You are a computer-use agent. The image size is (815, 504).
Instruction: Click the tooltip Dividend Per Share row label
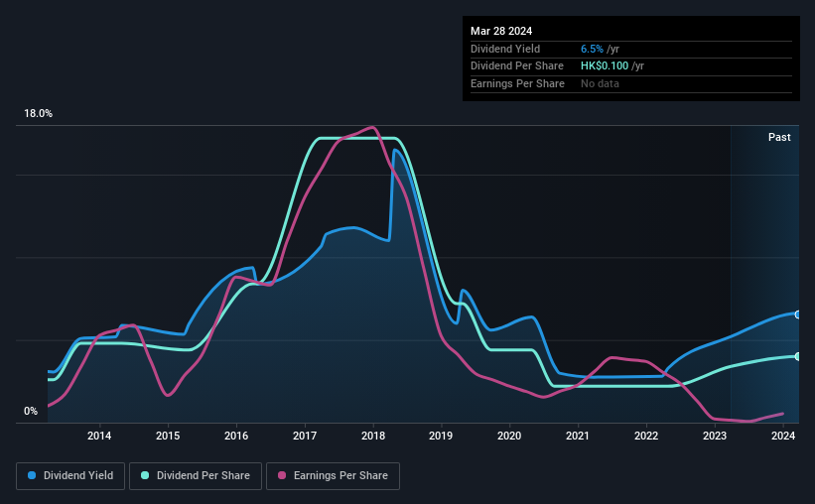516,66
